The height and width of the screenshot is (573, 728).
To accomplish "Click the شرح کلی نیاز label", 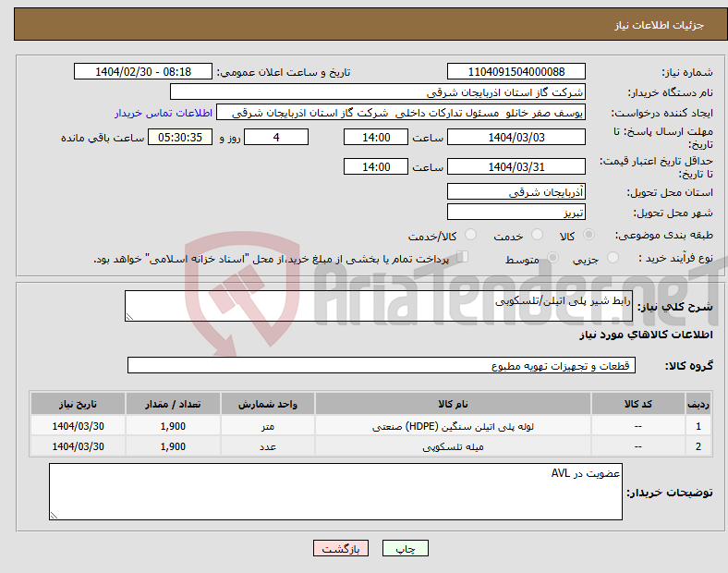I will click(674, 307).
